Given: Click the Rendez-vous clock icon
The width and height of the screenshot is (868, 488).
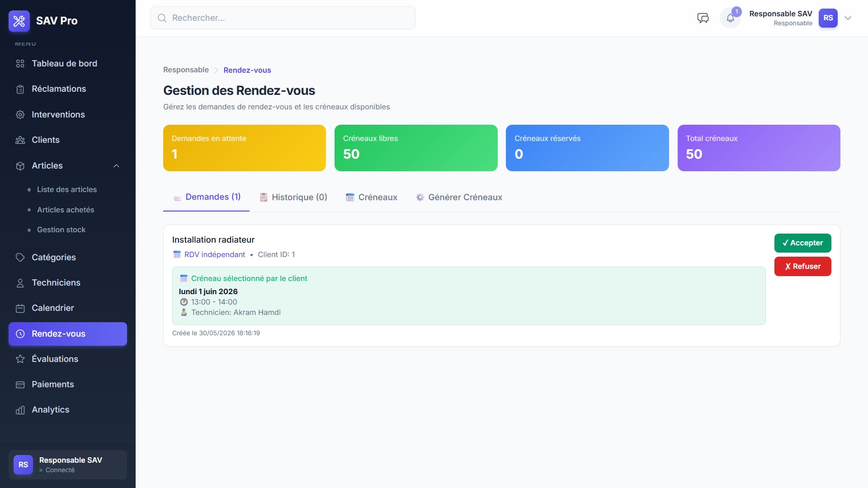Looking at the screenshot, I should click(x=20, y=334).
